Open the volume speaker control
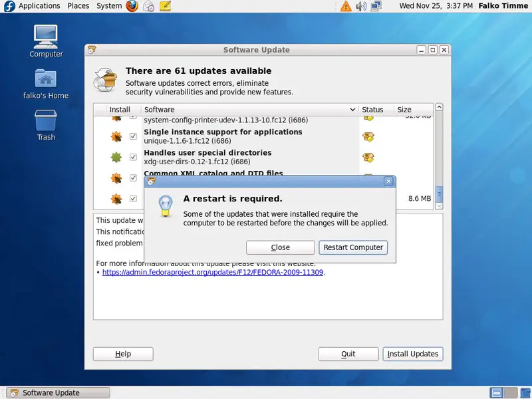The width and height of the screenshot is (532, 399). (361, 6)
